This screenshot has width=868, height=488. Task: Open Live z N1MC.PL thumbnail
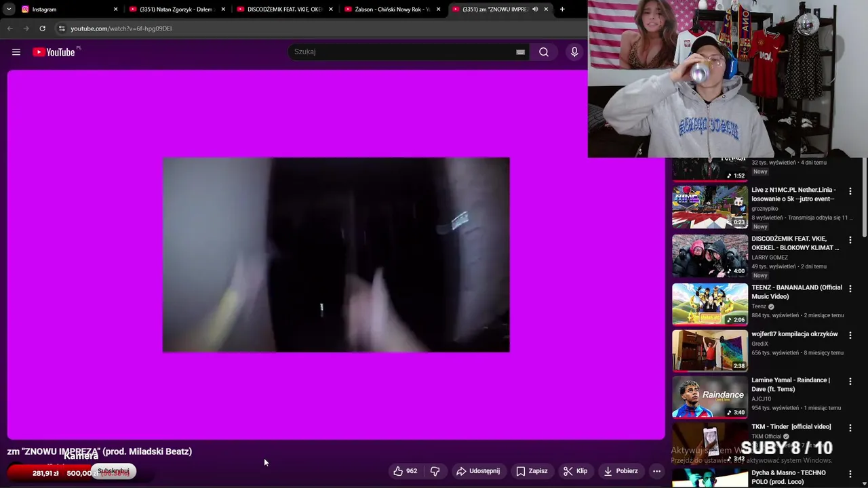pos(710,207)
